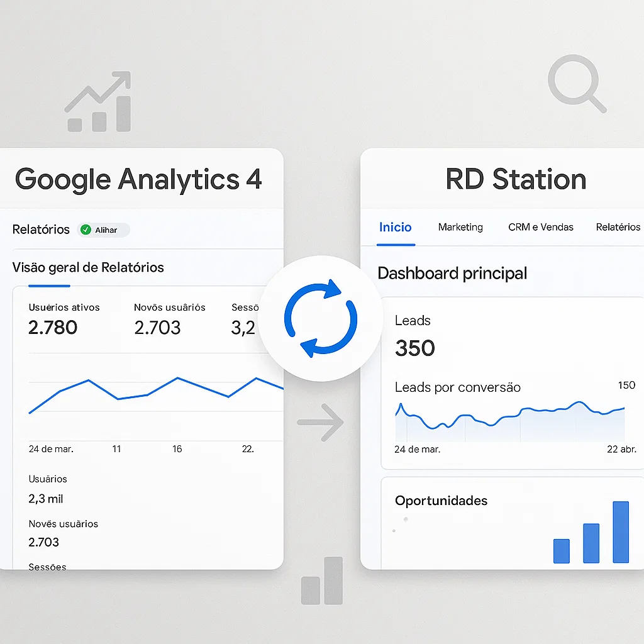Open the Inicio tab in RD Station
The image size is (644, 644).
pos(395,227)
